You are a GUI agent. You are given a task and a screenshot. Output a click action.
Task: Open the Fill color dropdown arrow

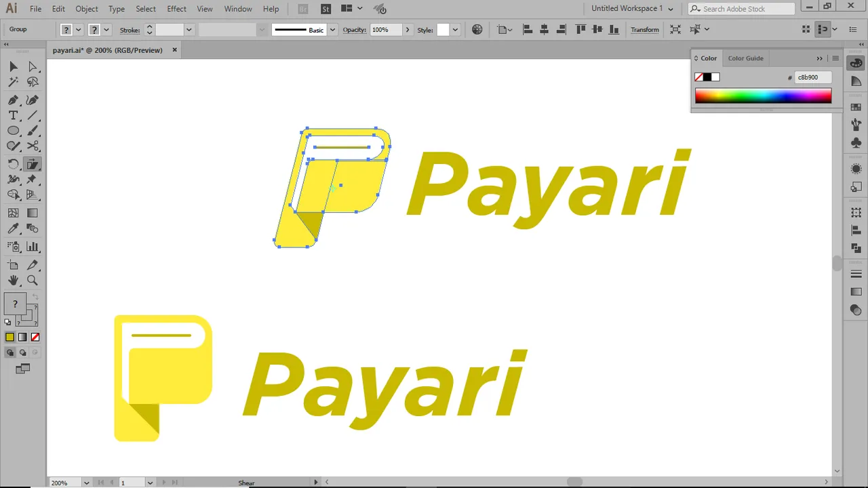click(79, 30)
